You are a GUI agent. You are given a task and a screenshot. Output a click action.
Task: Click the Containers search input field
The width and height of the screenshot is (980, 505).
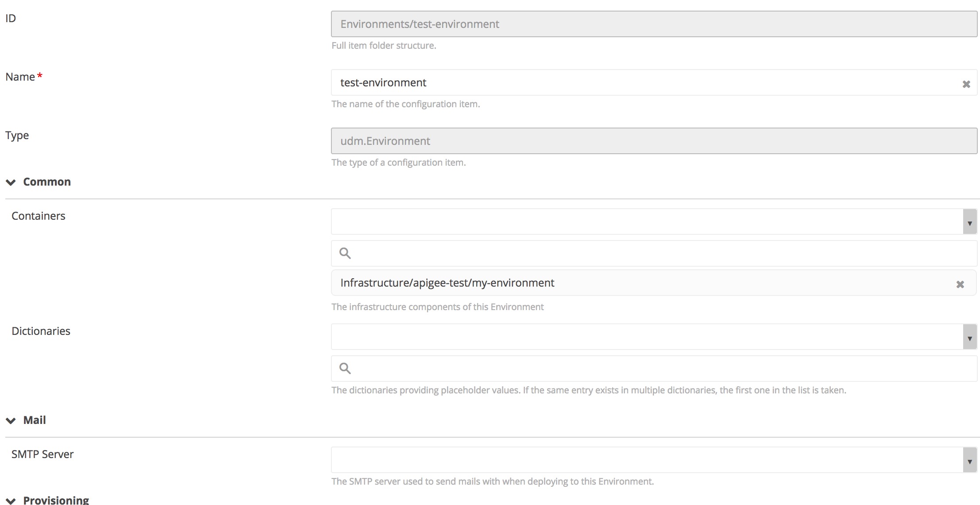(x=656, y=253)
